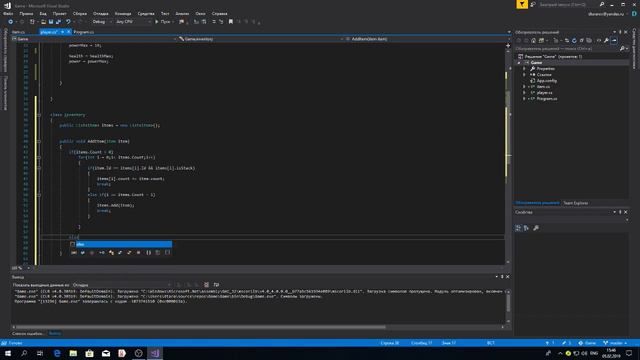Viewport: 640px width, 360px height.
Task: Toggle bookmark using the toolbar bookmark icon
Action: click(231, 22)
